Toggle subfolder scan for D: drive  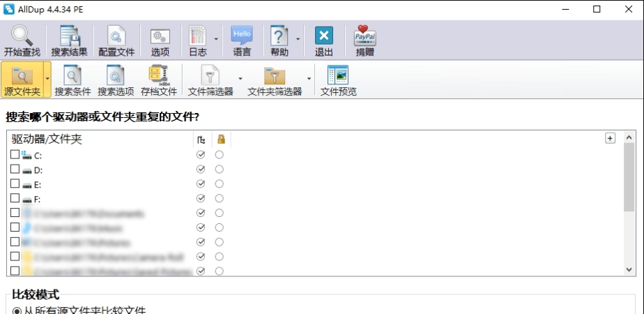point(201,170)
